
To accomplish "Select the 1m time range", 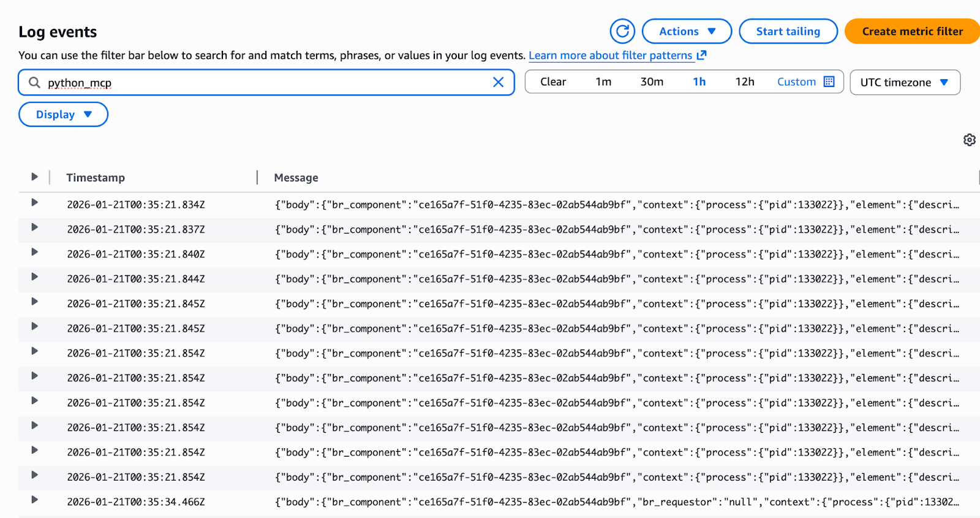I will click(603, 82).
